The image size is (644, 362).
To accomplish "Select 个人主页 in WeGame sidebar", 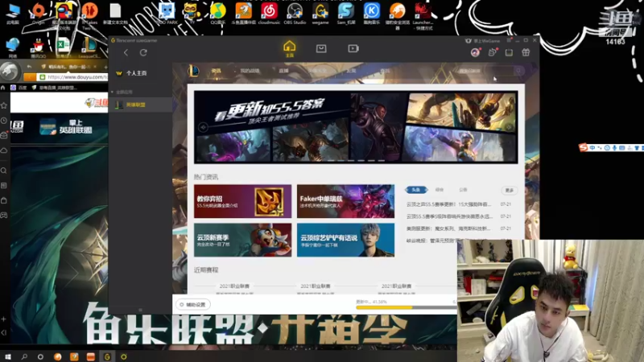I will tap(136, 73).
